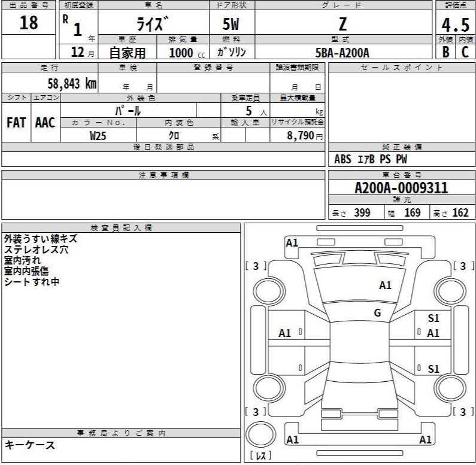Viewport: 476px width, 465px height.
Task: Select interior grade letter 'C'
Action: (x=465, y=52)
